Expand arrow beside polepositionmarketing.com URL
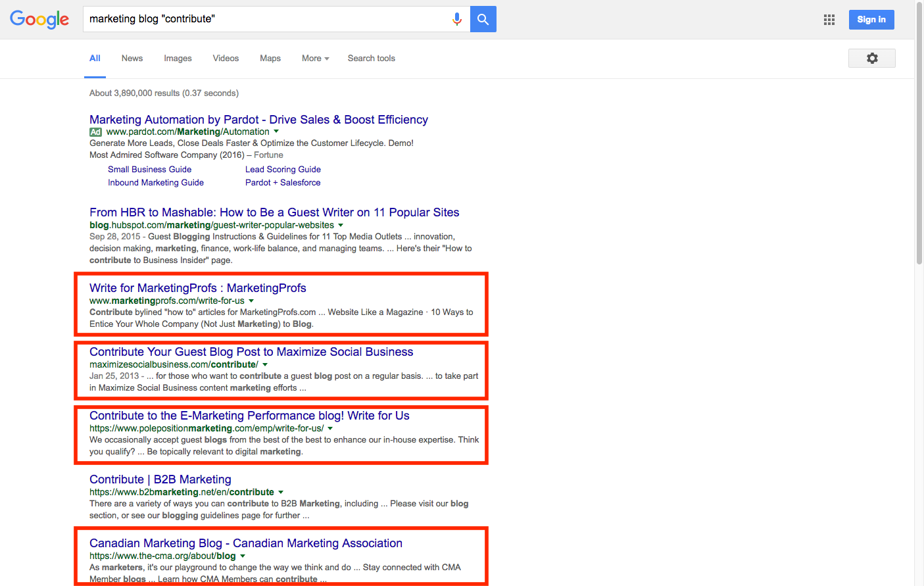The width and height of the screenshot is (924, 586). (x=330, y=428)
